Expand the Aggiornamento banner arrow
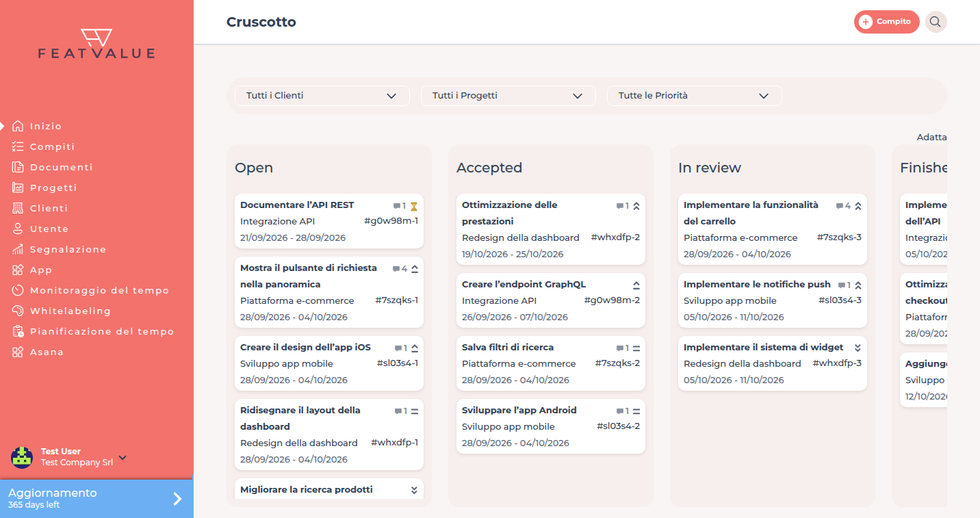This screenshot has height=518, width=980. tap(177, 499)
